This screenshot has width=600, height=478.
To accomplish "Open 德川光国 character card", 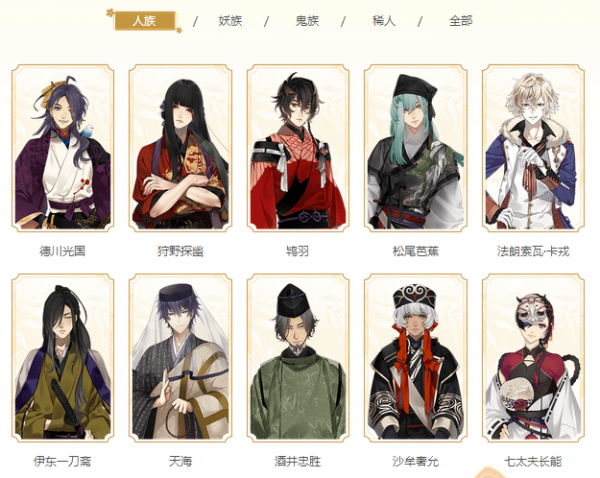I will point(63,148).
